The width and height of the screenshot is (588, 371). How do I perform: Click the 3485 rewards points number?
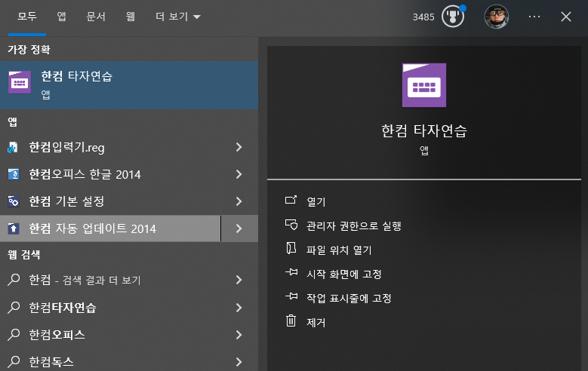pos(423,17)
